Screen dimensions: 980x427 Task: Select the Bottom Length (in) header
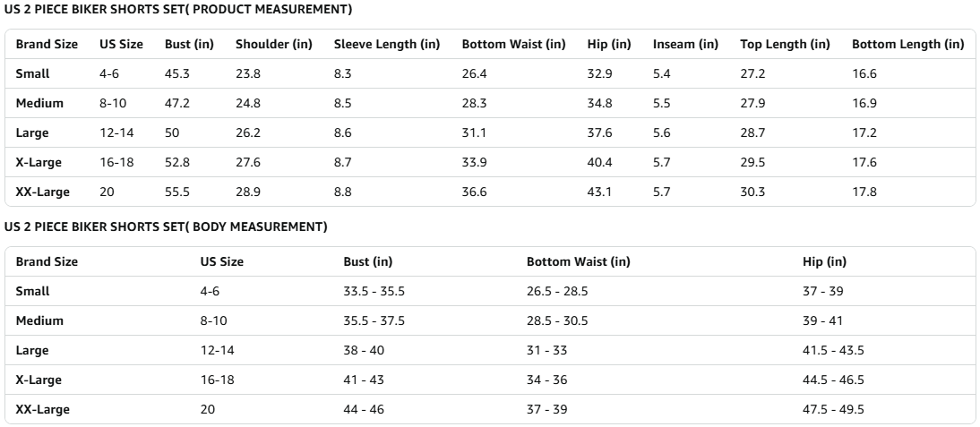point(907,44)
